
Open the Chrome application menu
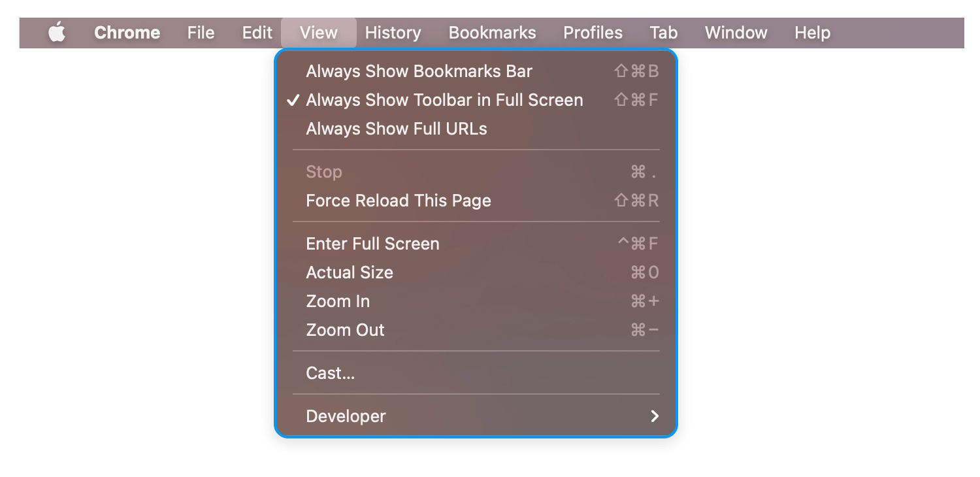click(x=127, y=33)
